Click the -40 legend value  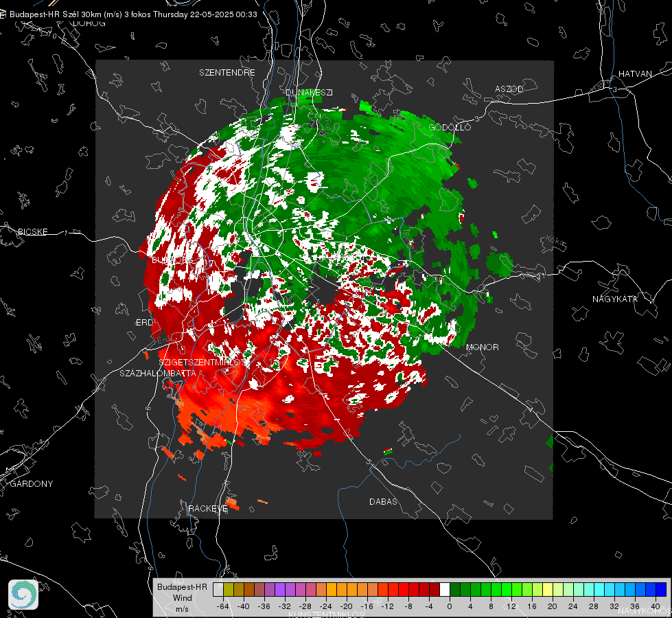[x=243, y=606]
